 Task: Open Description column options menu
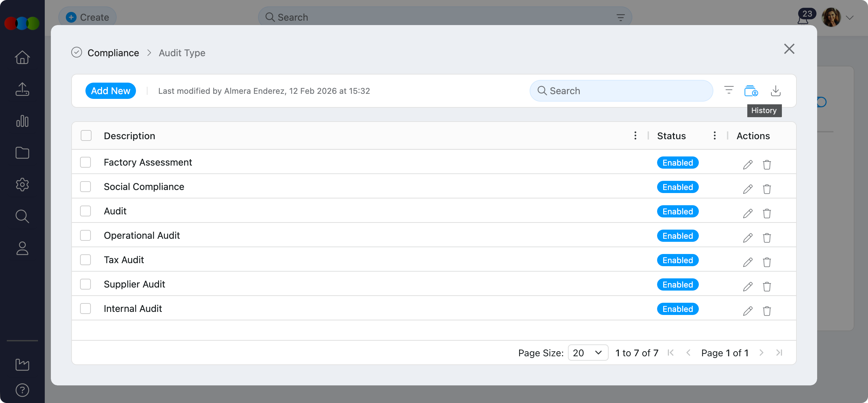click(x=635, y=135)
